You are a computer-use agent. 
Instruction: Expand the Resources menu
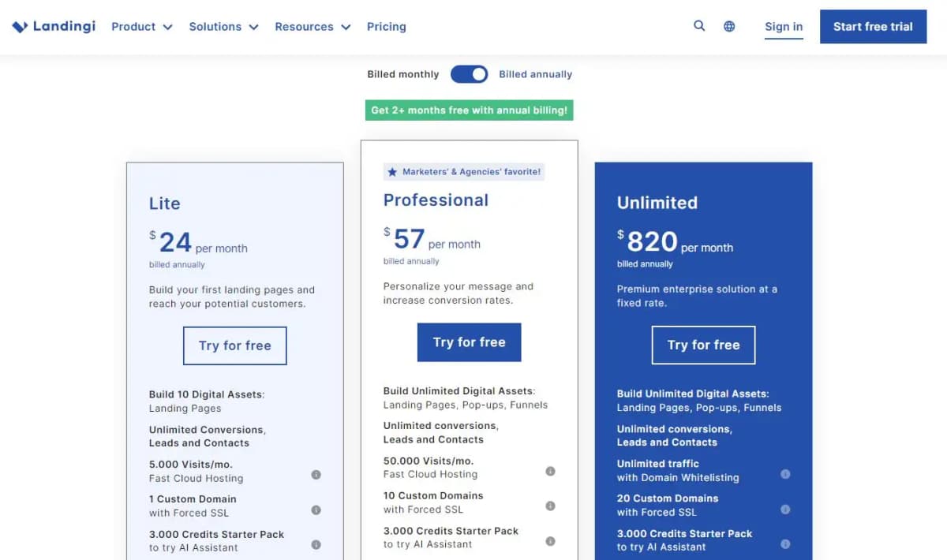pyautogui.click(x=313, y=27)
